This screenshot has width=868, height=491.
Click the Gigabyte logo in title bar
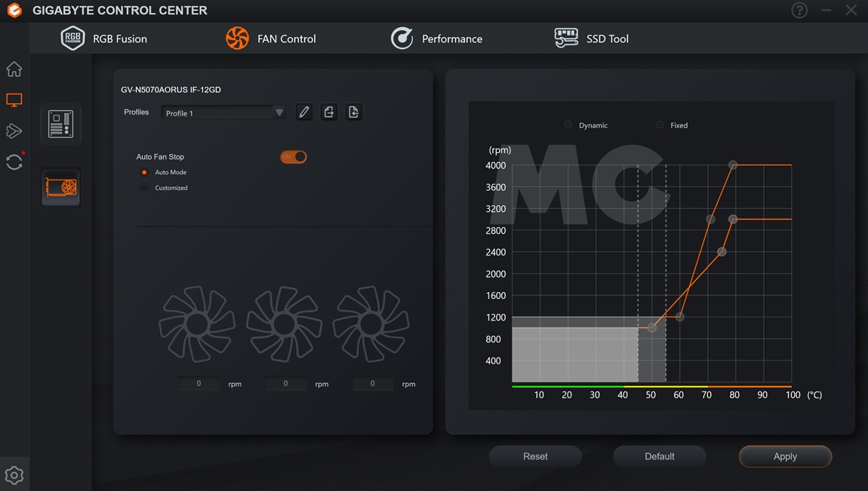14,10
